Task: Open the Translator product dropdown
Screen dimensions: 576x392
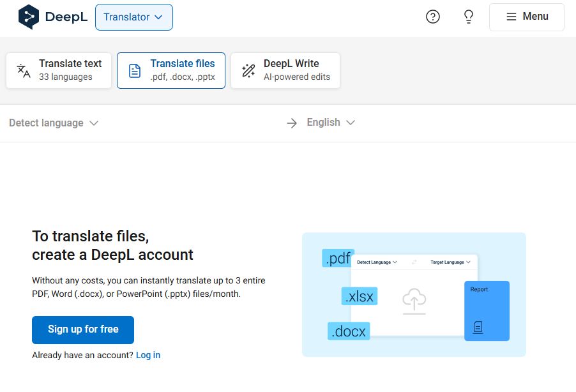Action: [x=133, y=17]
